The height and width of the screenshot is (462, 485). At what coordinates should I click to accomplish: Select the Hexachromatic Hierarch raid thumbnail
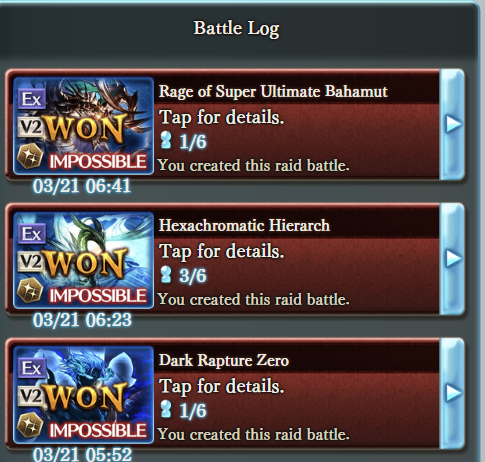83,260
